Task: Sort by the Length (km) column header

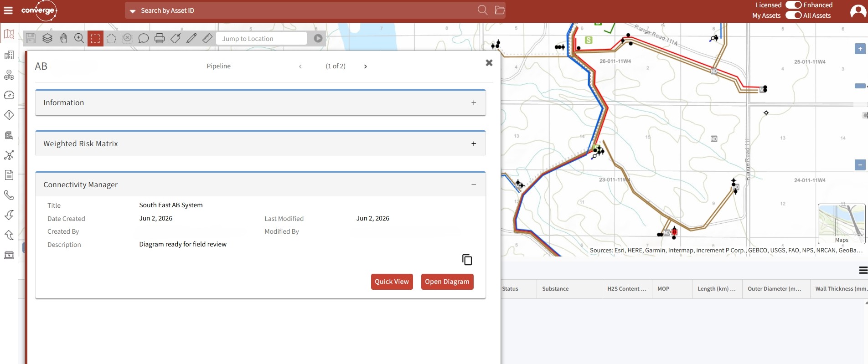Action: click(717, 289)
